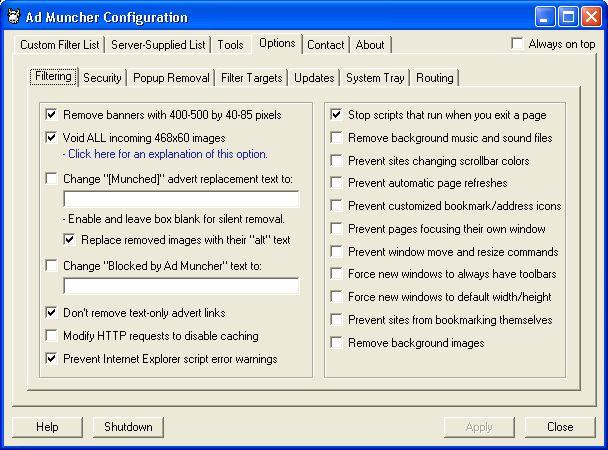Check Force new windows to default width/height
The image size is (608, 450).
336,297
